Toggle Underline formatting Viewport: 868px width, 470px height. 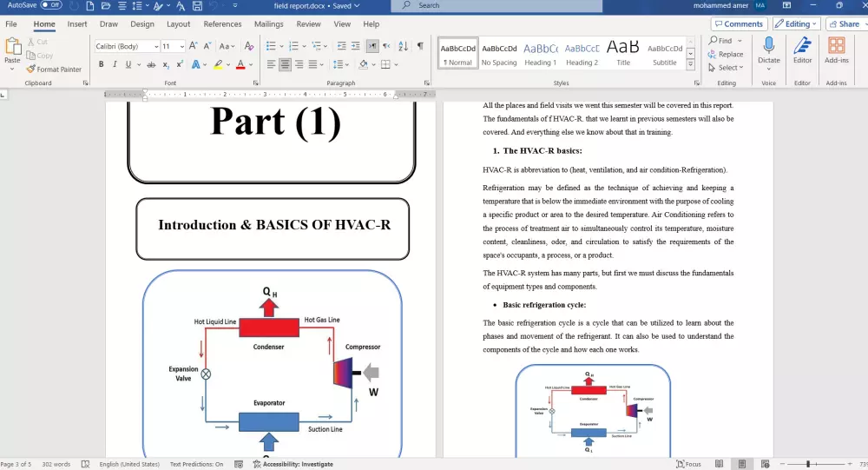coord(128,65)
